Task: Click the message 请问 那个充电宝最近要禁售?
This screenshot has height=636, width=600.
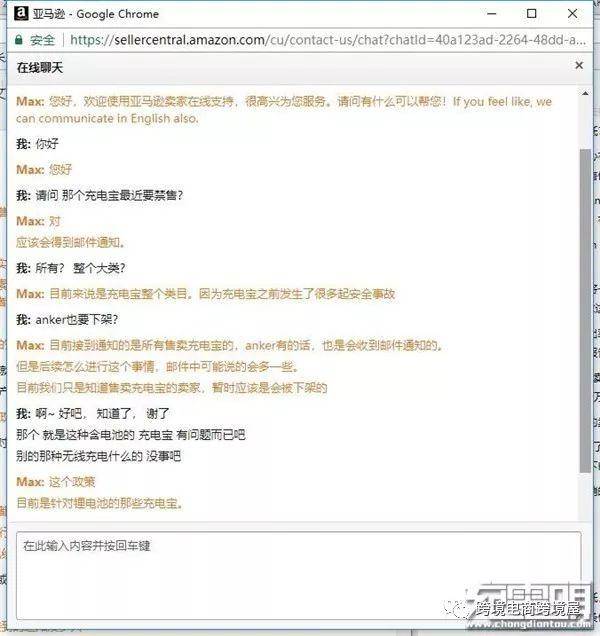Action: pyautogui.click(x=100, y=196)
